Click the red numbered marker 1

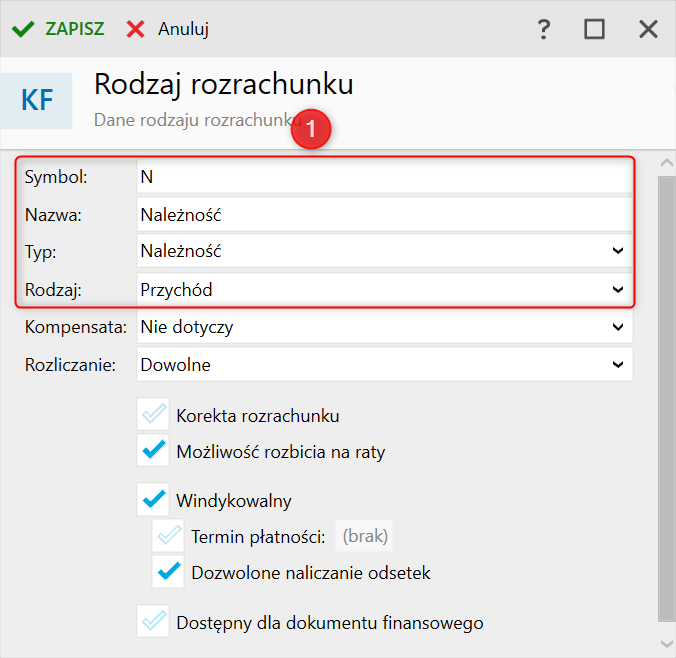(x=311, y=130)
